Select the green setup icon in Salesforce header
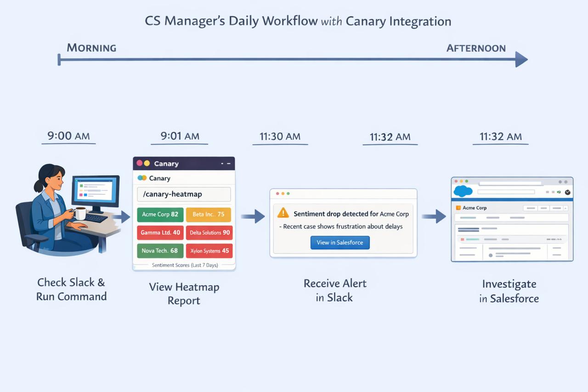This screenshot has width=588, height=392. [x=559, y=192]
